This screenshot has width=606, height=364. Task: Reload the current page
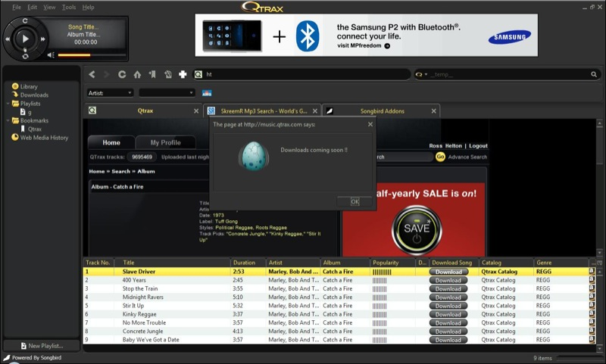point(122,74)
